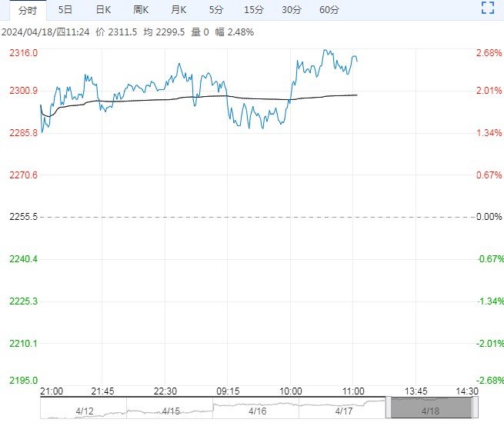Switch to the 月K monthly chart
This screenshot has height=426, width=504.
(179, 10)
